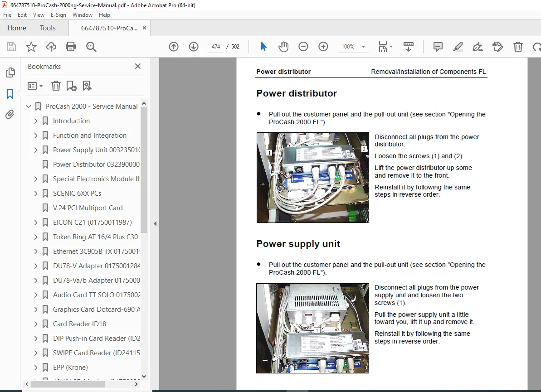Open the Edit menu
The image size is (541, 392).
pos(22,15)
